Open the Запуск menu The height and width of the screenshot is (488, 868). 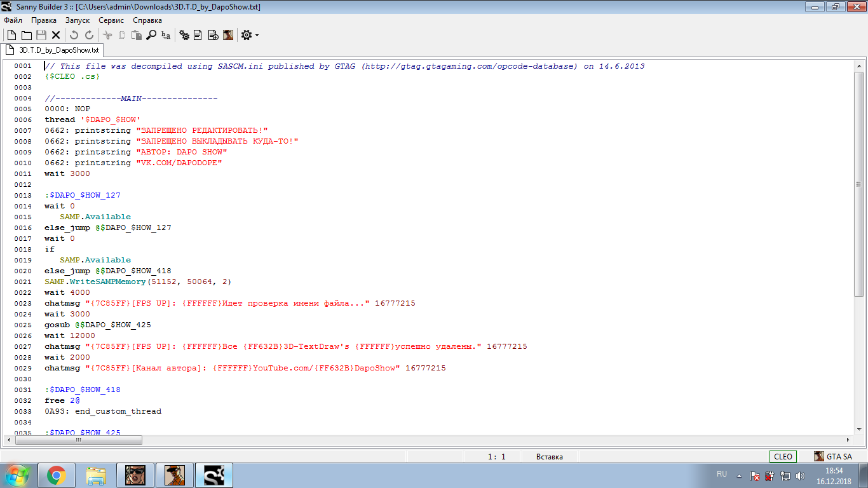pyautogui.click(x=78, y=20)
